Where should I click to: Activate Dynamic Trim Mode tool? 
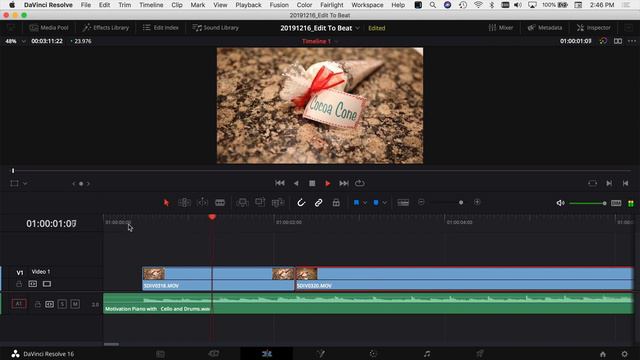tap(202, 202)
